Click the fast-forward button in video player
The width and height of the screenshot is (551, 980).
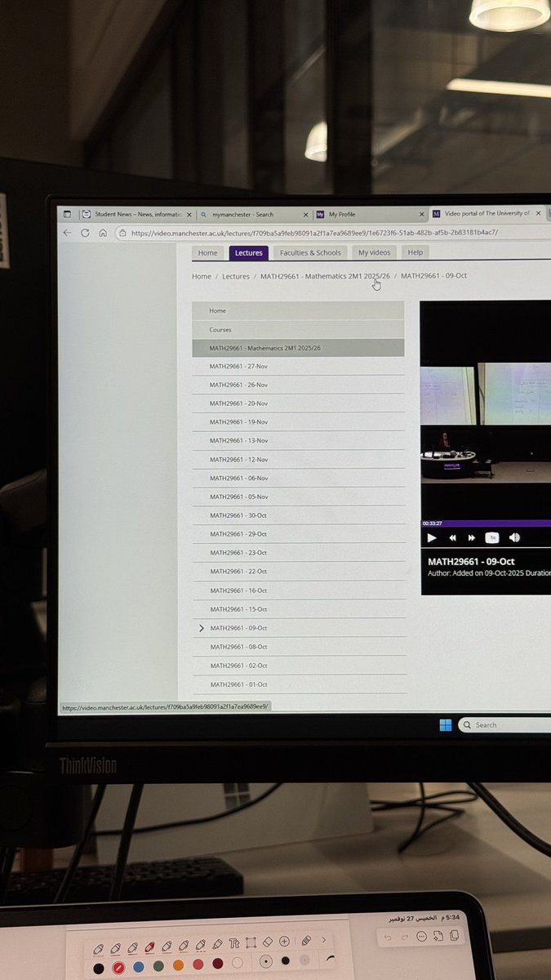pyautogui.click(x=472, y=537)
